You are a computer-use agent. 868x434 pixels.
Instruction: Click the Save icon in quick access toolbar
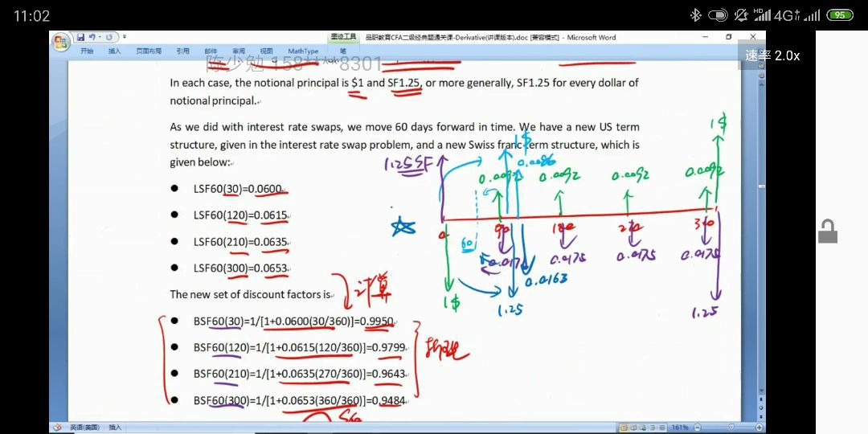81,37
